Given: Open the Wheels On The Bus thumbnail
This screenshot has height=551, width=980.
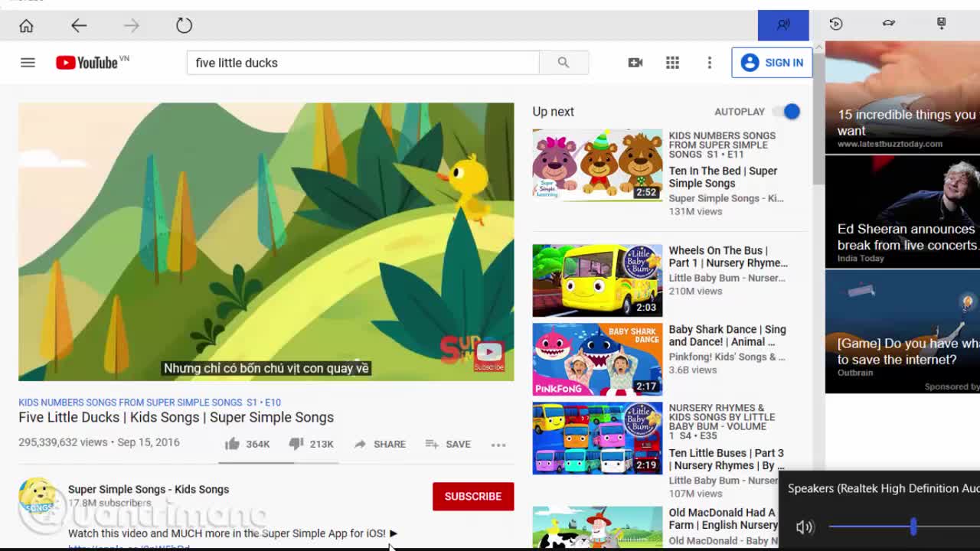Looking at the screenshot, I should pos(597,280).
